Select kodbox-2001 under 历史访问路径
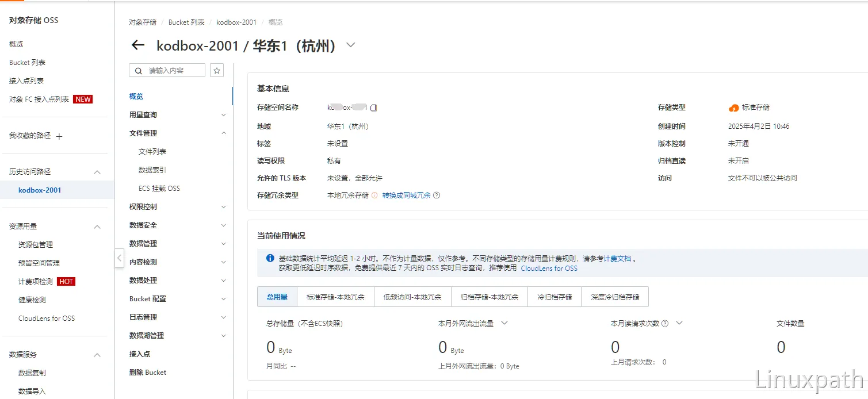 (40, 190)
